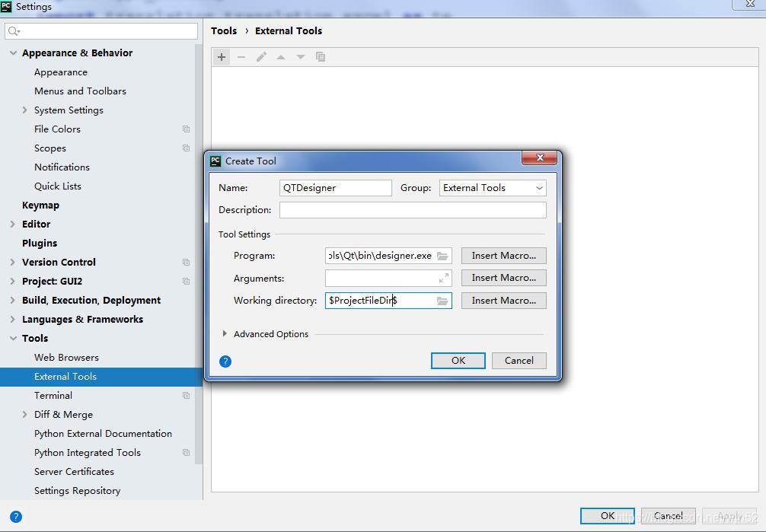Image resolution: width=766 pixels, height=532 pixels.
Task: Move tool down with the down arrow
Action: pos(301,57)
